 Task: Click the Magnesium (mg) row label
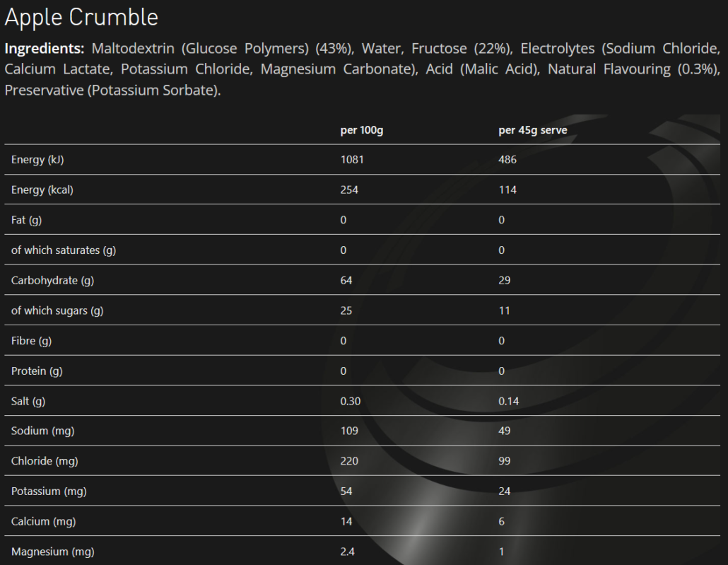[52, 552]
